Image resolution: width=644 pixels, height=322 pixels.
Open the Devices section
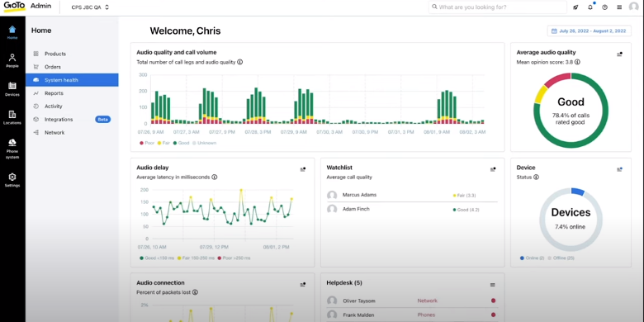(12, 89)
